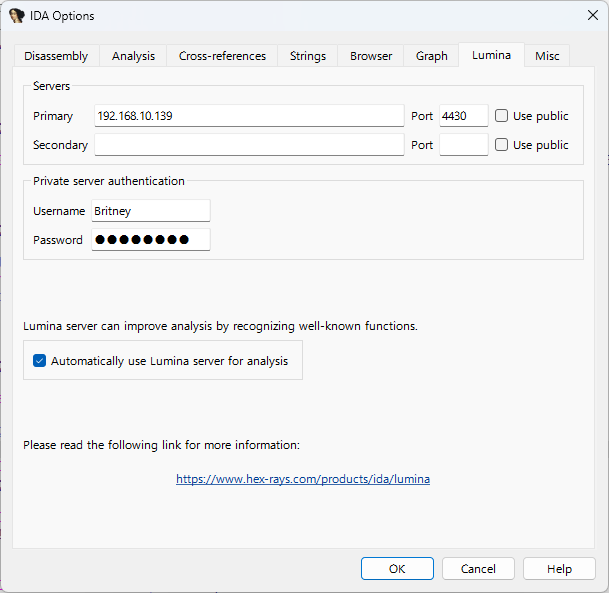This screenshot has height=593, width=609.
Task: Select the Lumina tab
Action: (x=491, y=55)
